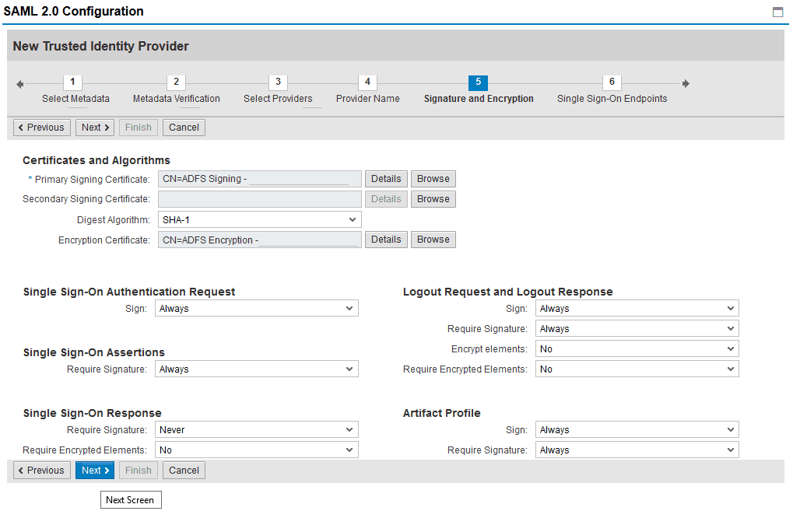Click the Primary Signing Certificate field

point(259,179)
